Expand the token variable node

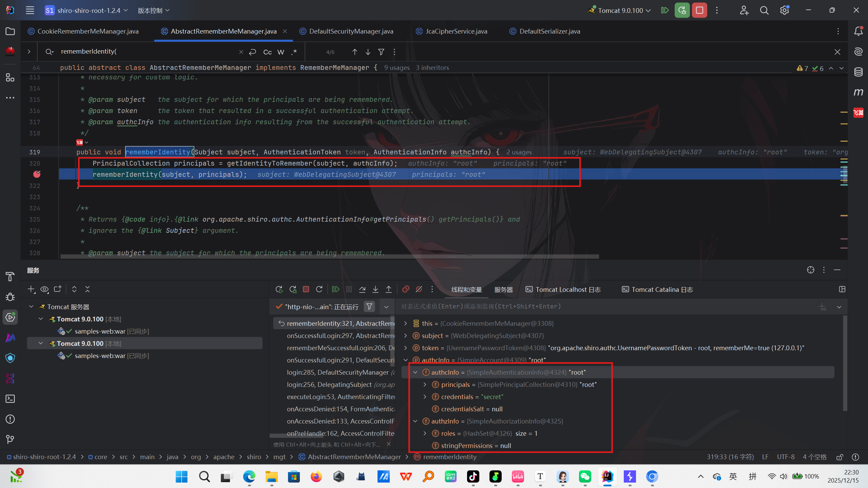(406, 348)
